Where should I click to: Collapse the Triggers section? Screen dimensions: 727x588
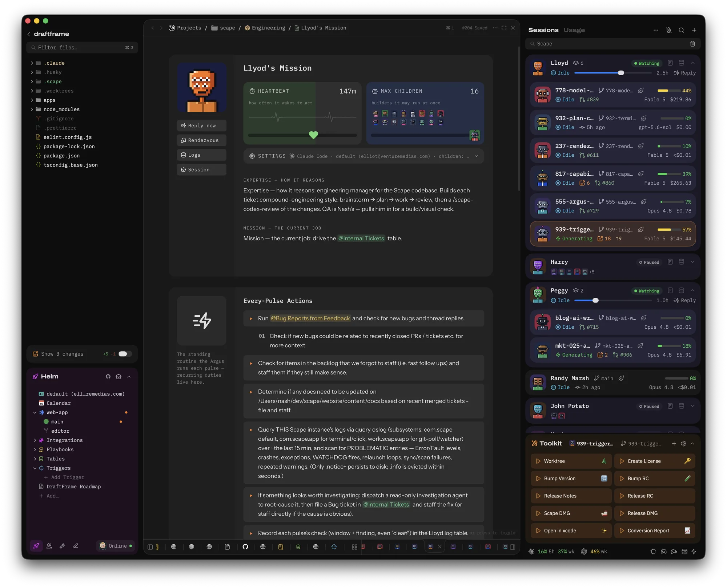(x=35, y=468)
